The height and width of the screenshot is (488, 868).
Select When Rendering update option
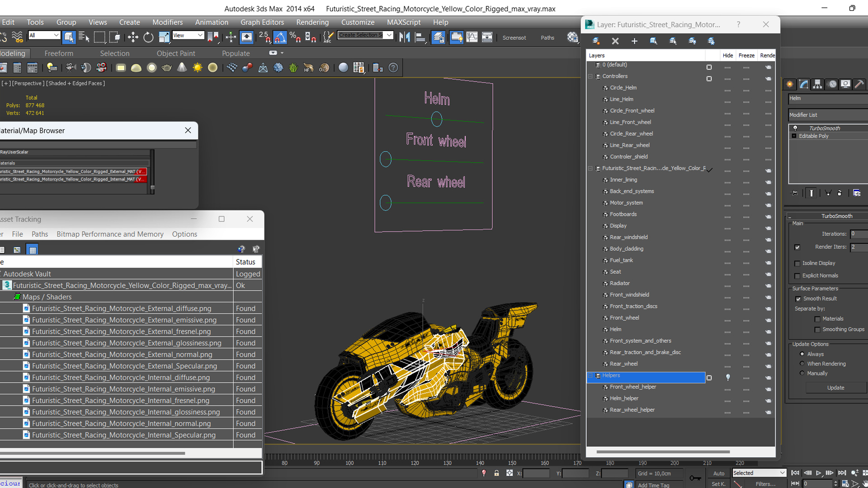(802, 364)
